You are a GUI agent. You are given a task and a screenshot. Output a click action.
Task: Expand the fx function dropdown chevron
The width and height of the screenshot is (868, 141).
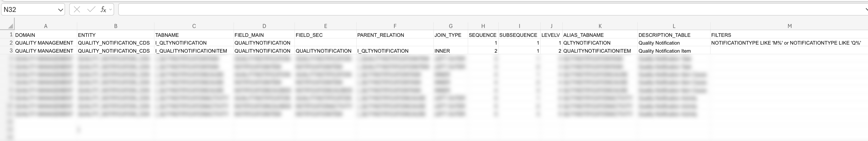click(x=111, y=10)
